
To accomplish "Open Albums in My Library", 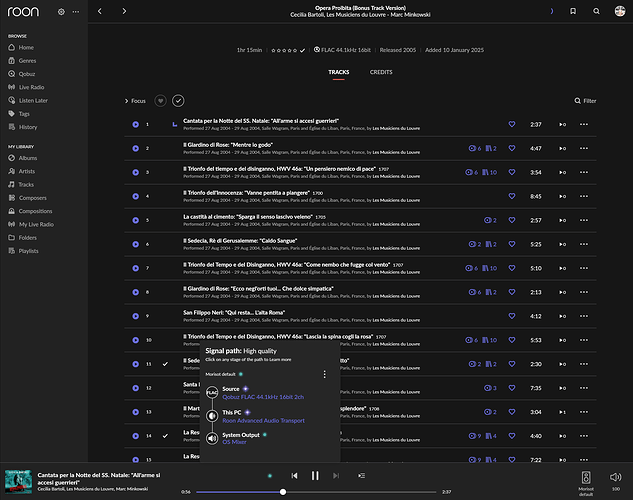I will point(23,158).
